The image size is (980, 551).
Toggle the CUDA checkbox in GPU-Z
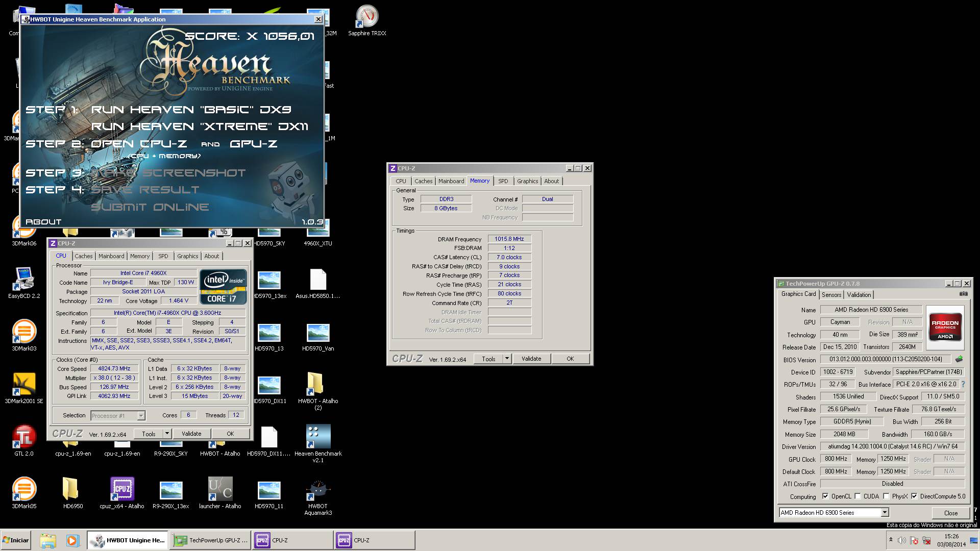coord(857,496)
